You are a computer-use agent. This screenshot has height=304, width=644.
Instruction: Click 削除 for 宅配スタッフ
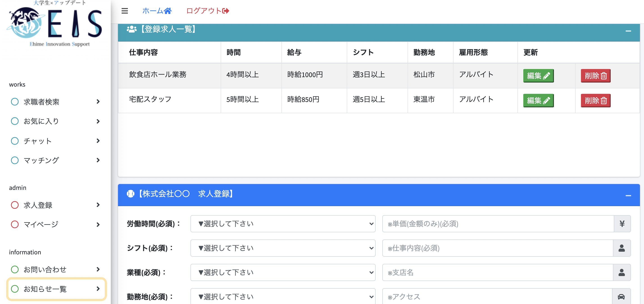596,100
